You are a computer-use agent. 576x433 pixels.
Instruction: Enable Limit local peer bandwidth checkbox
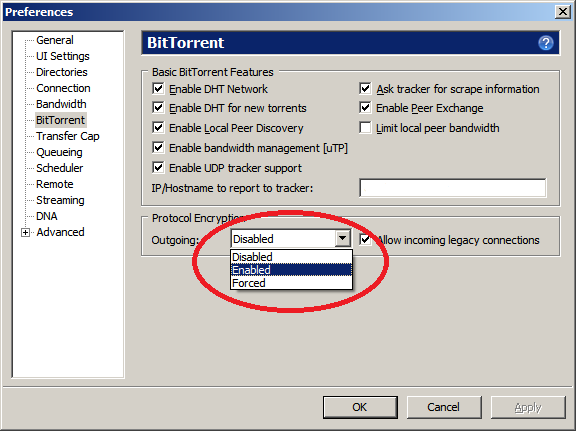[x=365, y=128]
